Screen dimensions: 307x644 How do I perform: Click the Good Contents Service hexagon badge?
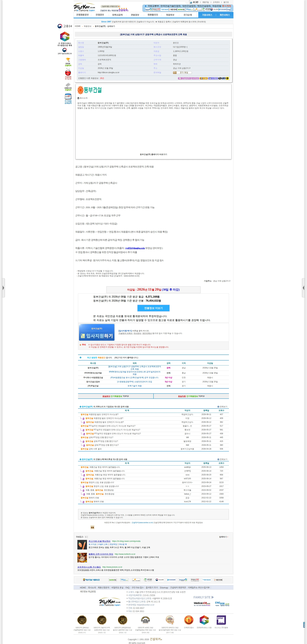(x=65, y=39)
